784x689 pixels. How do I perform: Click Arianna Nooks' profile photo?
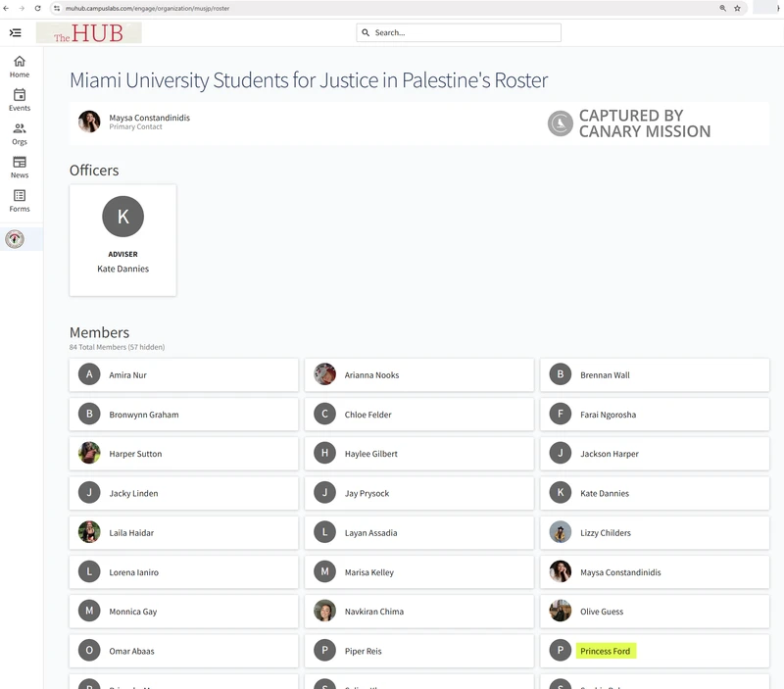[324, 374]
